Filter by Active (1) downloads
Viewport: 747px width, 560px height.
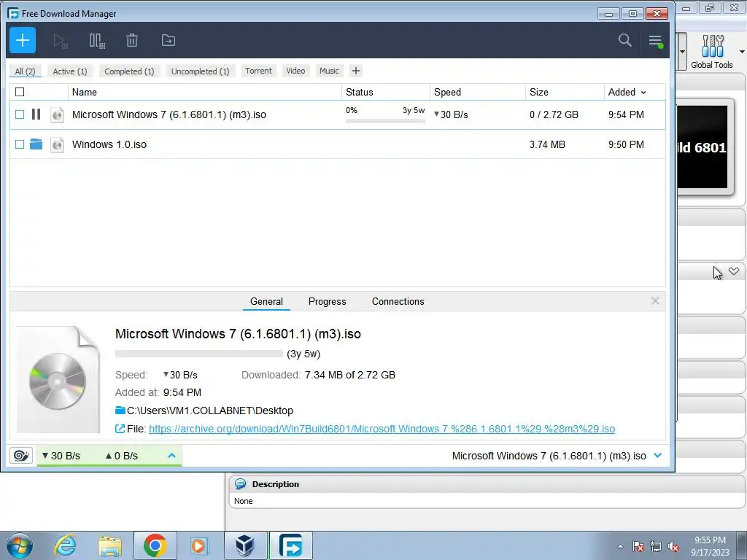click(70, 71)
